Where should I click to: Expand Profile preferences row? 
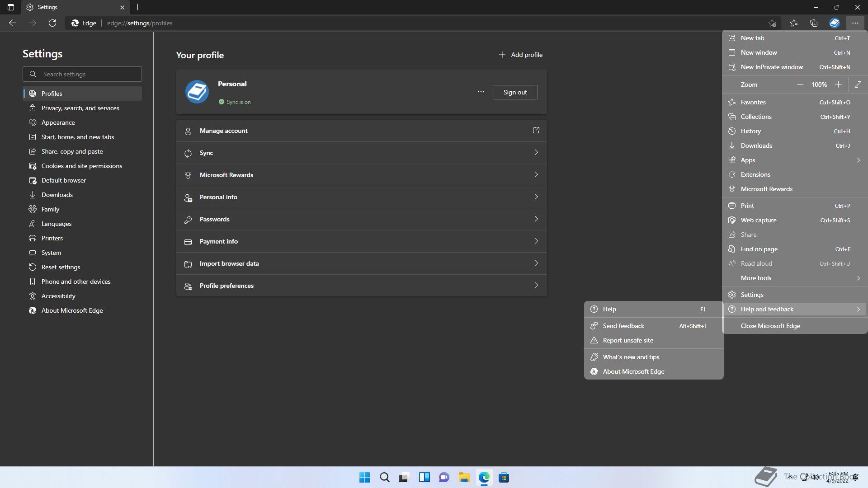coord(362,286)
